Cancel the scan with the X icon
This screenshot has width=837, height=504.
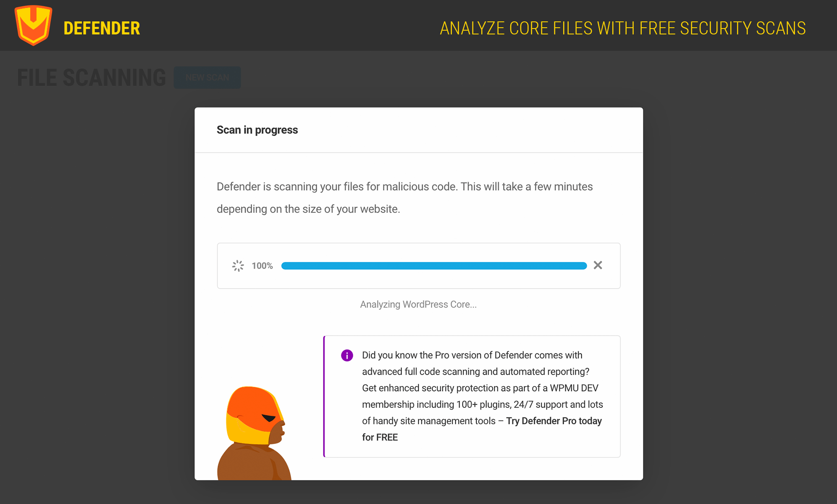coord(598,265)
